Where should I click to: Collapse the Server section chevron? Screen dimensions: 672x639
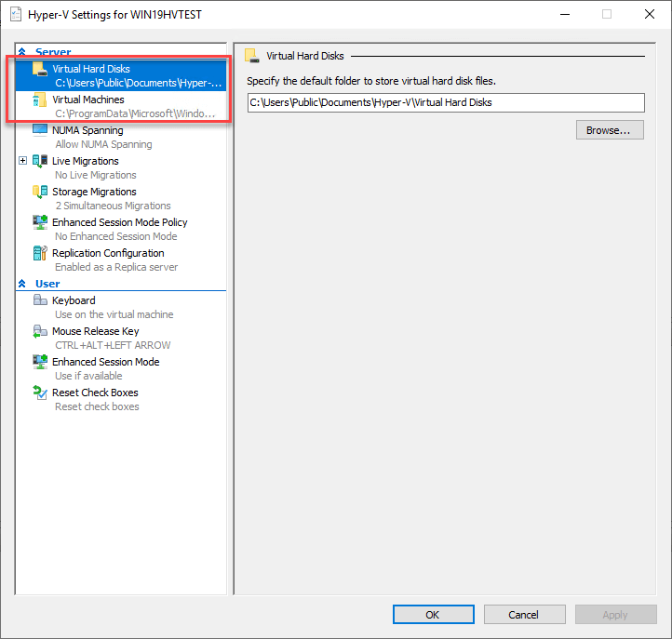point(22,52)
